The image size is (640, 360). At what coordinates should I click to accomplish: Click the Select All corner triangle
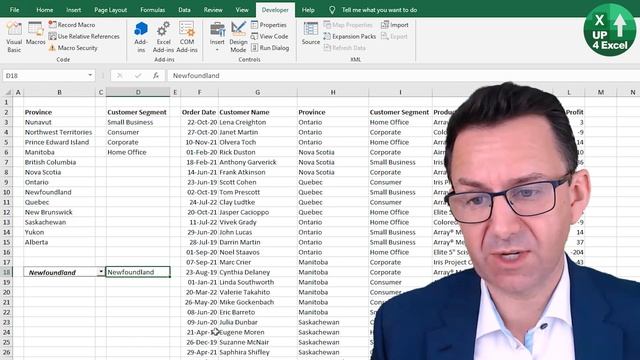click(7, 92)
